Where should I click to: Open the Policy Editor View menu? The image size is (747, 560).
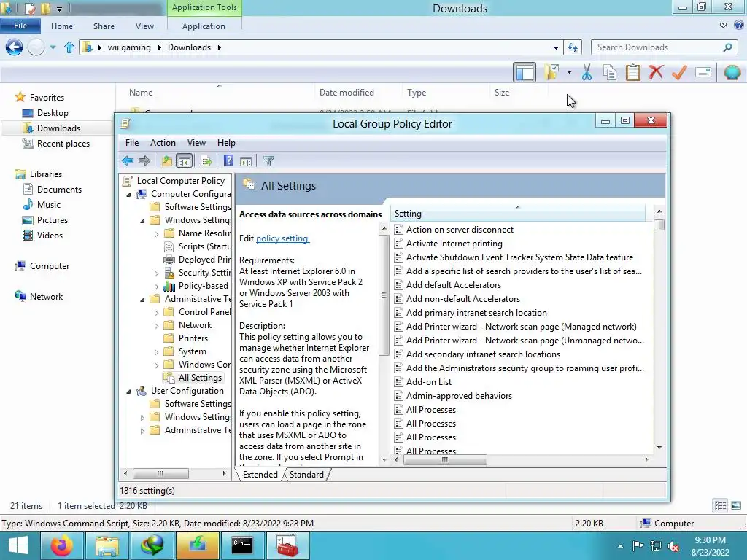coord(196,143)
